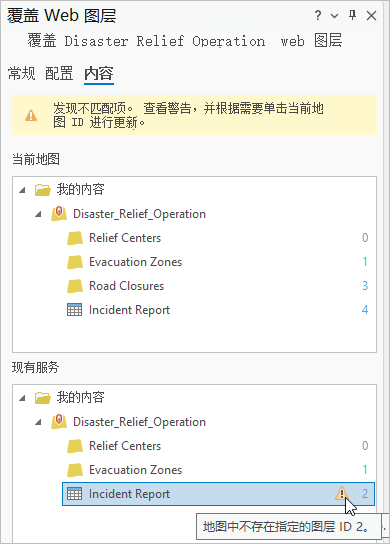
Task: Select Evacuation Zones in the 现有服务 tree
Action: click(x=135, y=470)
